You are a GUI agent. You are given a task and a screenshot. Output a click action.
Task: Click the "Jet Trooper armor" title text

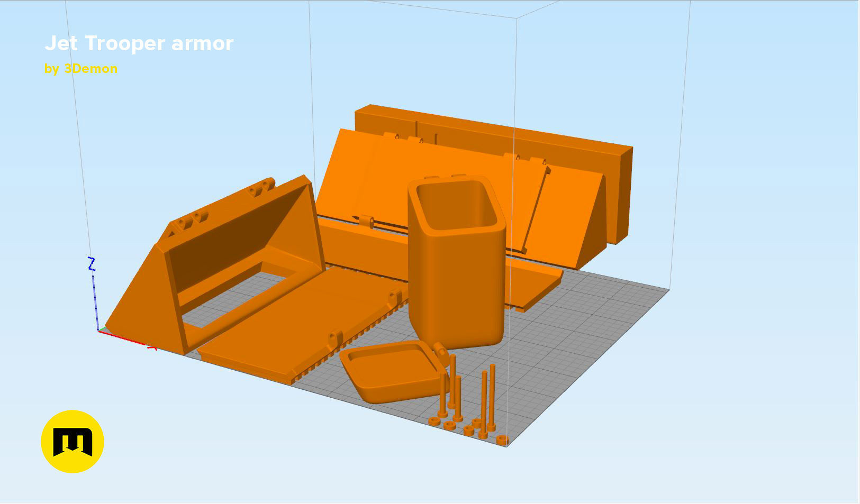click(139, 43)
